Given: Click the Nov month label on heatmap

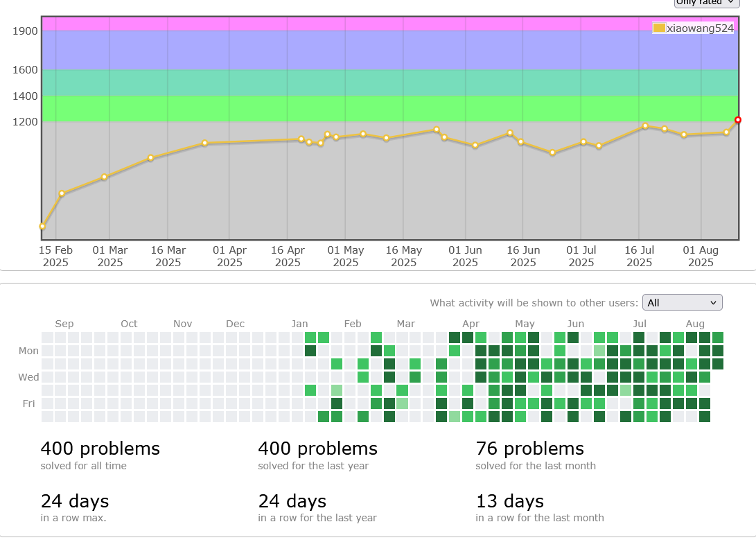Looking at the screenshot, I should (183, 324).
